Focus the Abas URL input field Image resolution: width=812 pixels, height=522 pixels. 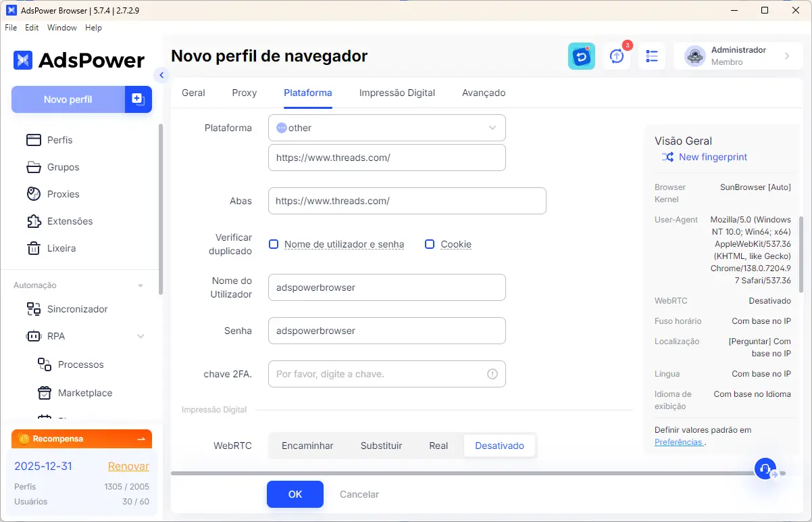click(x=407, y=201)
